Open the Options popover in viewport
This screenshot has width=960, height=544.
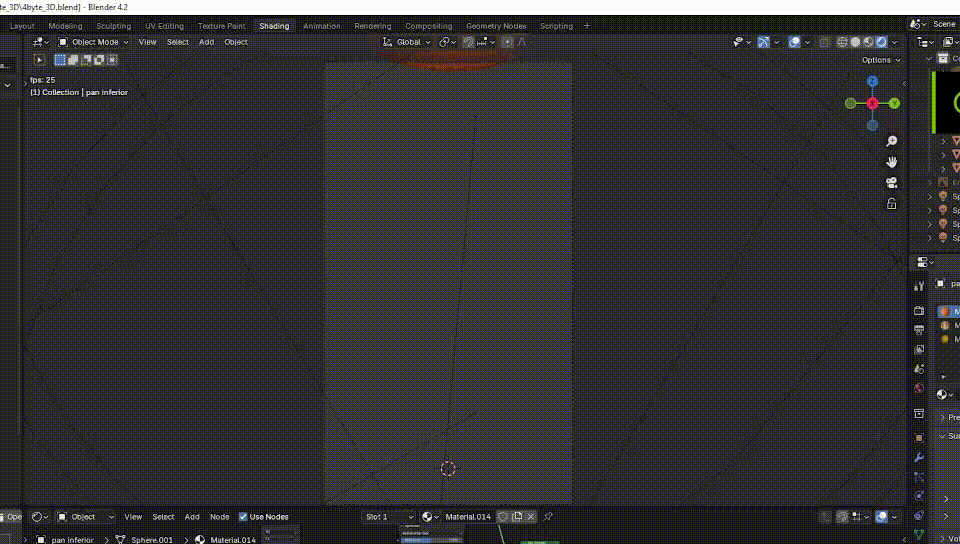[x=880, y=60]
